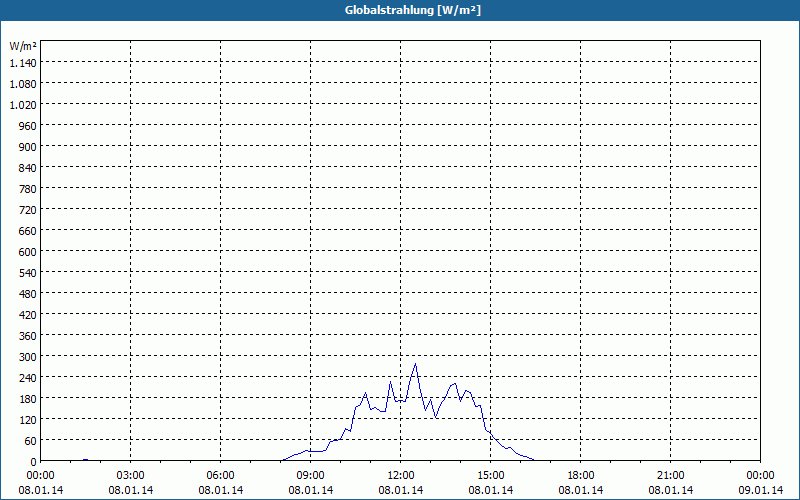Pick the "660" y-axis label
This screenshot has height=500, width=800.
[x=28, y=231]
